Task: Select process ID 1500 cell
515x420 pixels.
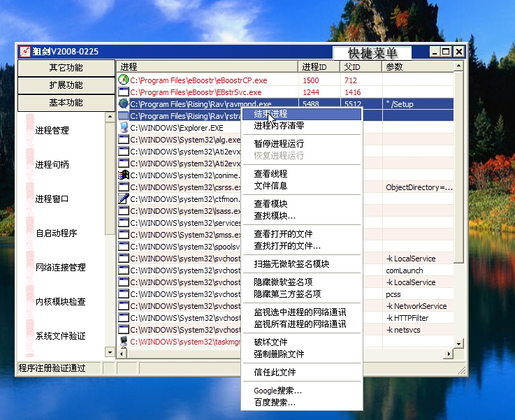Action: (x=319, y=80)
